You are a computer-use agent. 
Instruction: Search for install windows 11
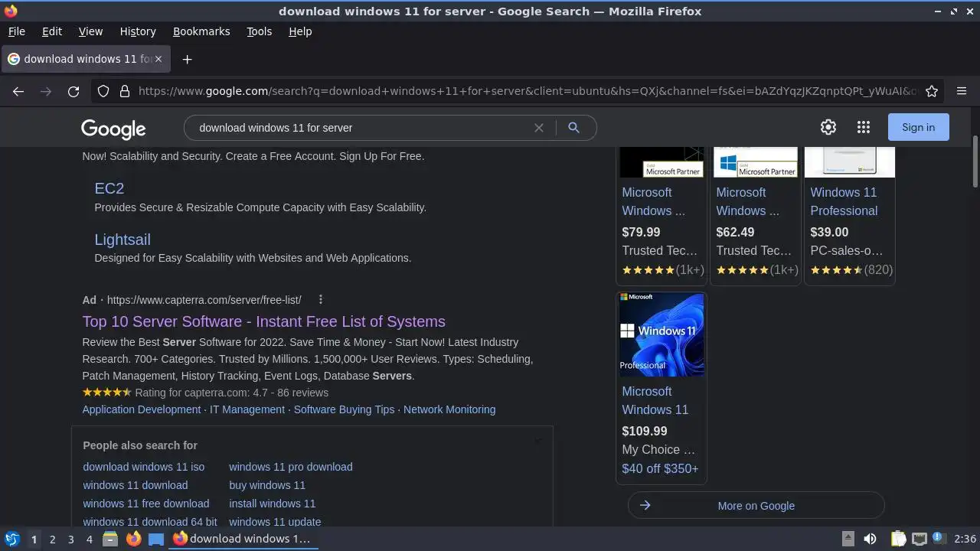coord(272,504)
